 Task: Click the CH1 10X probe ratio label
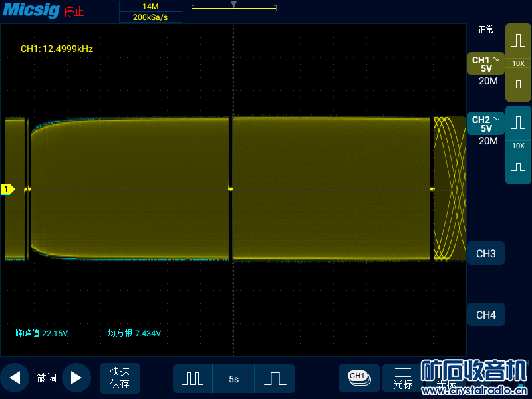point(518,63)
